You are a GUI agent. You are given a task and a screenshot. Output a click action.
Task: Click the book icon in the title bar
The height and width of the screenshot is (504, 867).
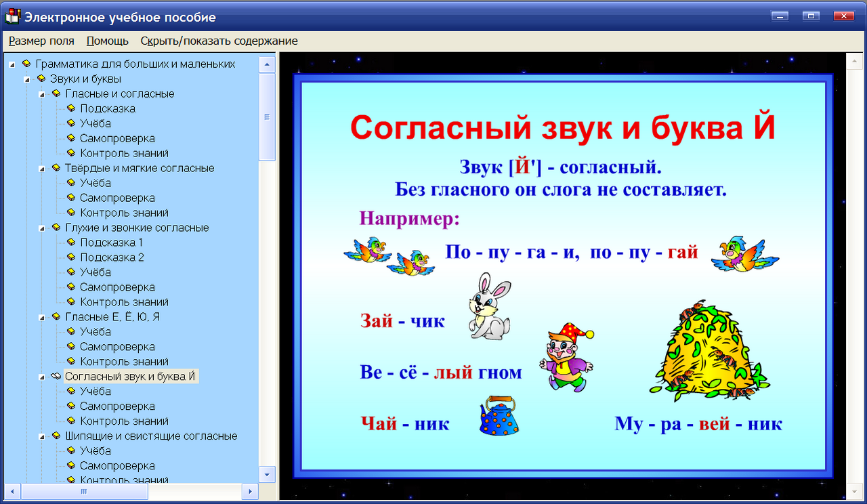[x=12, y=16]
